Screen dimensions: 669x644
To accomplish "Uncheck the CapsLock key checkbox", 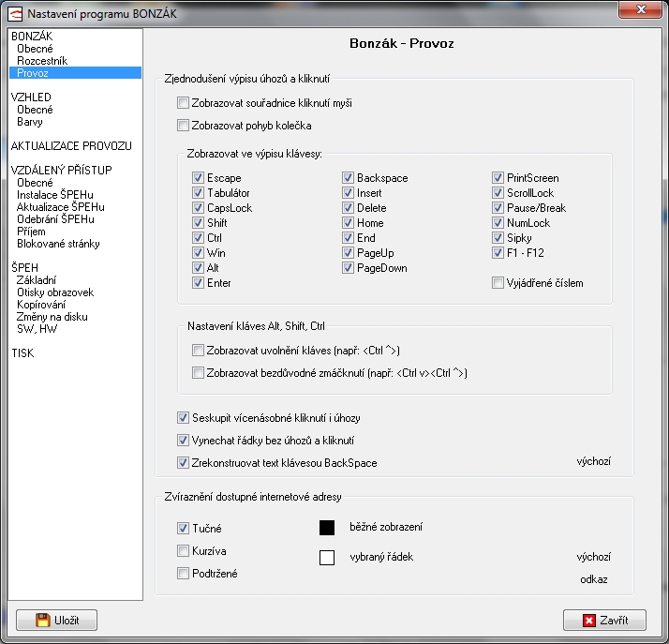I will (198, 207).
